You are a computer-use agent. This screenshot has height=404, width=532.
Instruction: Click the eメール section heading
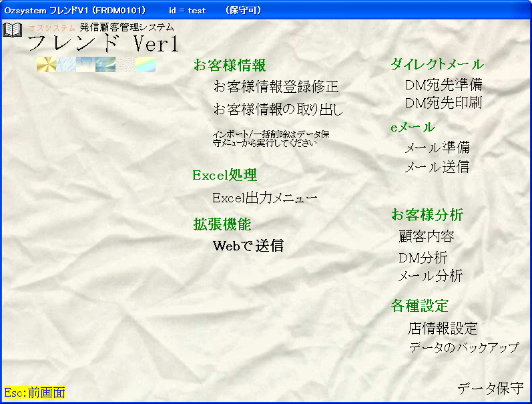(x=413, y=128)
